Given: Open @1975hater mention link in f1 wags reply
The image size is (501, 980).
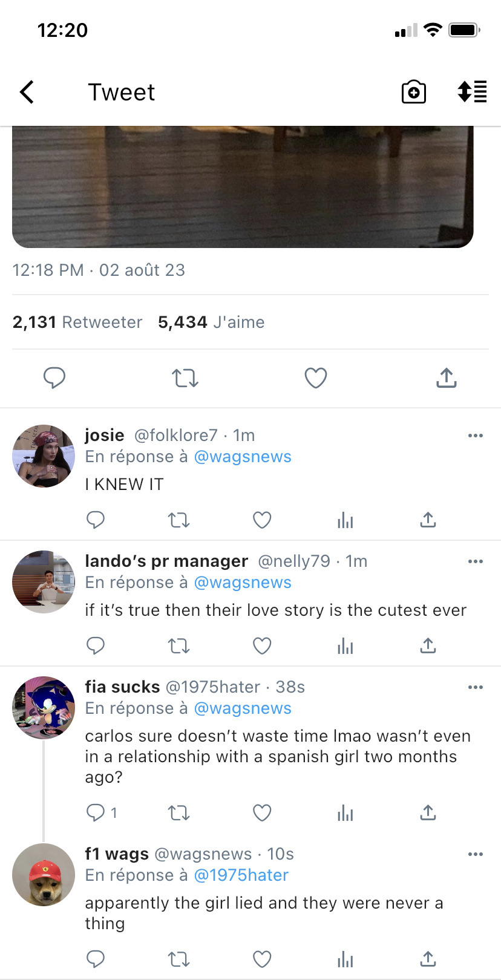Looking at the screenshot, I should coord(241,875).
